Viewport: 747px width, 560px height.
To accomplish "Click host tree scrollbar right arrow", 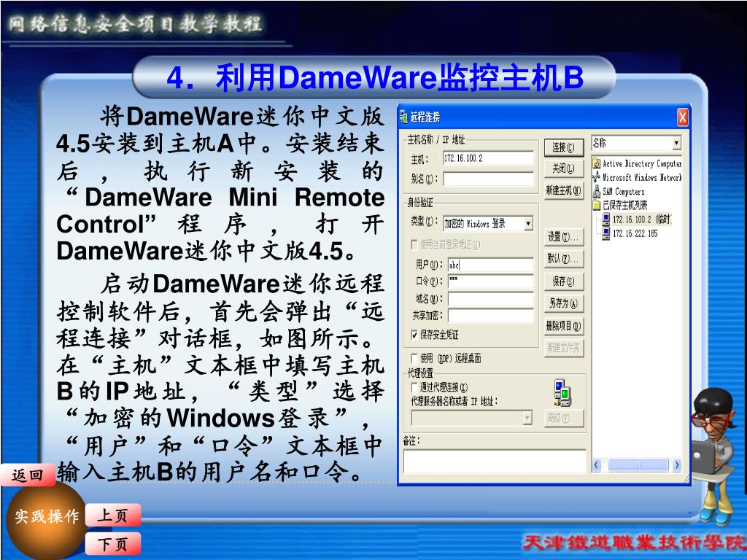I will coord(676,464).
